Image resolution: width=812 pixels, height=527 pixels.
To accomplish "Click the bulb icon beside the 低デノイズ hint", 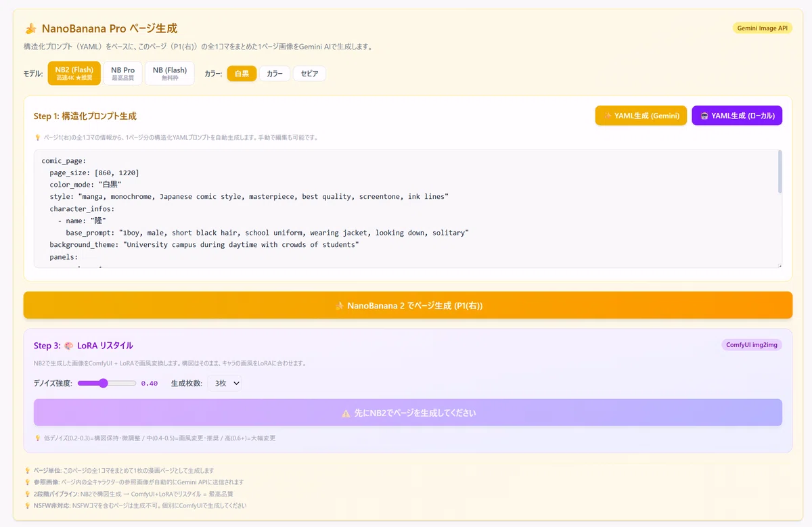I will (37, 438).
